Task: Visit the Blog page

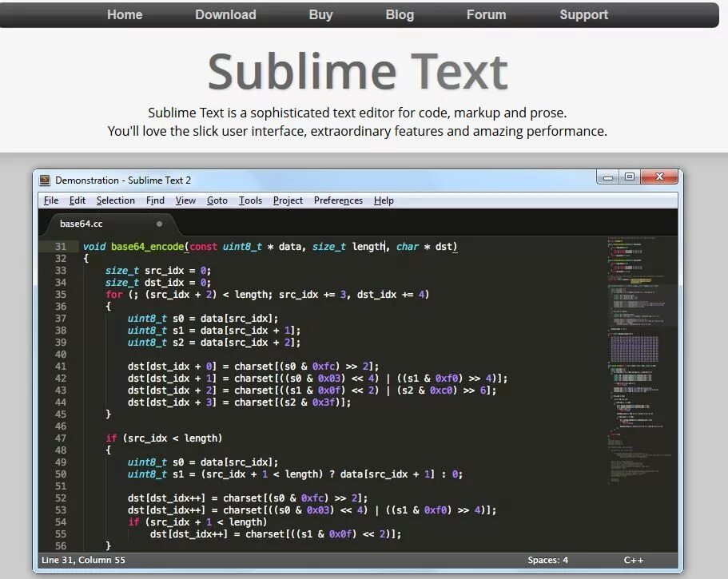Action: [x=400, y=15]
